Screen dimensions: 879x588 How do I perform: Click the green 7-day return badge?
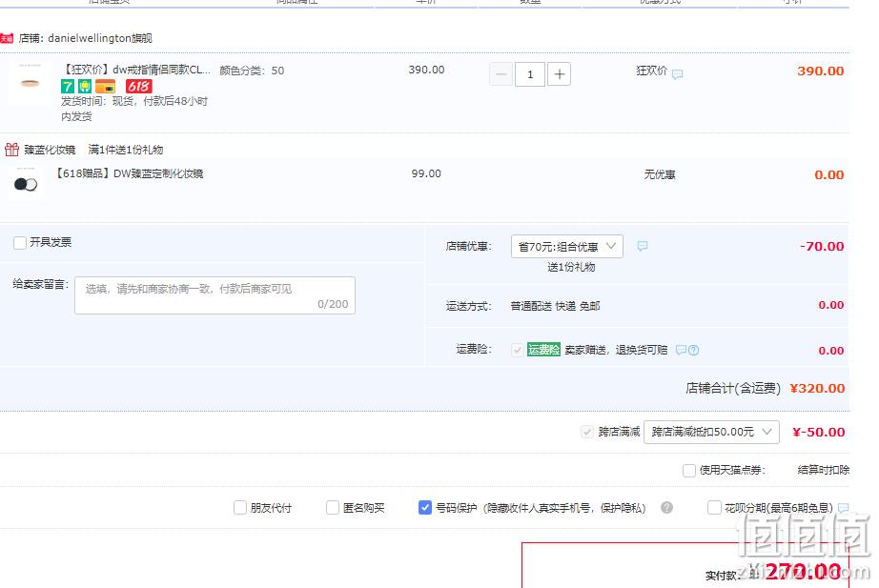[68, 87]
